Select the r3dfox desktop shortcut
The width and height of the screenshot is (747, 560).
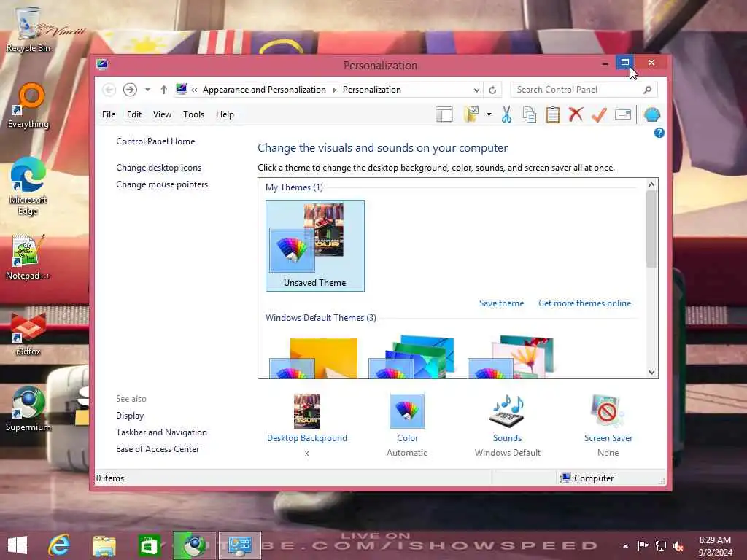28,333
